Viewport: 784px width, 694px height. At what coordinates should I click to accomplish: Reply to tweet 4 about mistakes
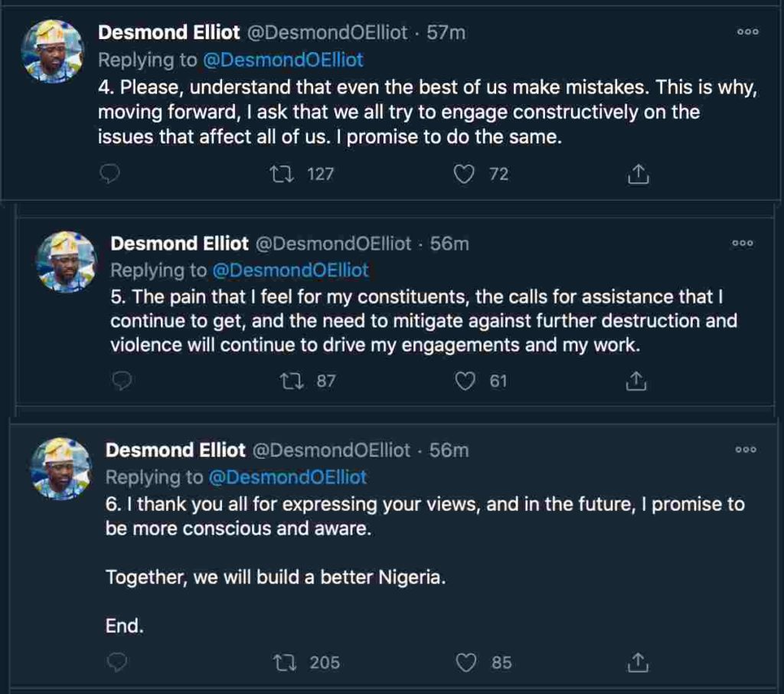coord(111,175)
